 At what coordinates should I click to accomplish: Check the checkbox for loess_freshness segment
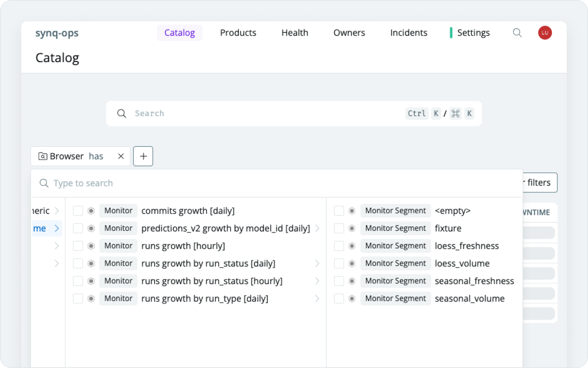click(x=339, y=246)
